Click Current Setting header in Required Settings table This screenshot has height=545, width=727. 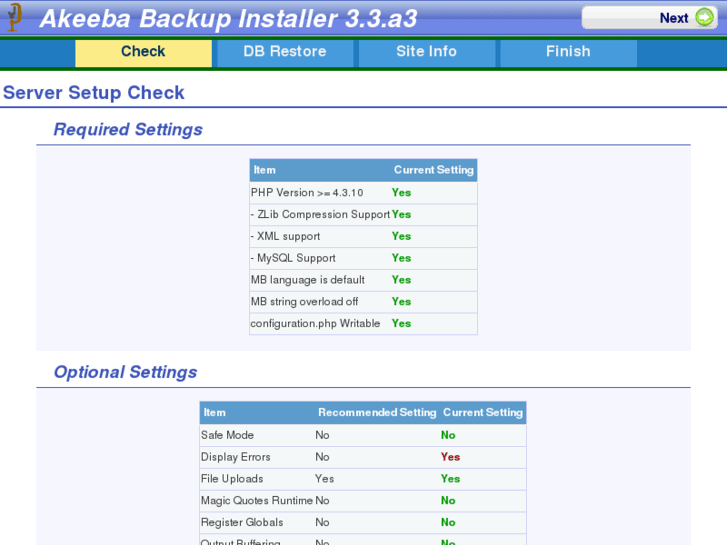[434, 170]
